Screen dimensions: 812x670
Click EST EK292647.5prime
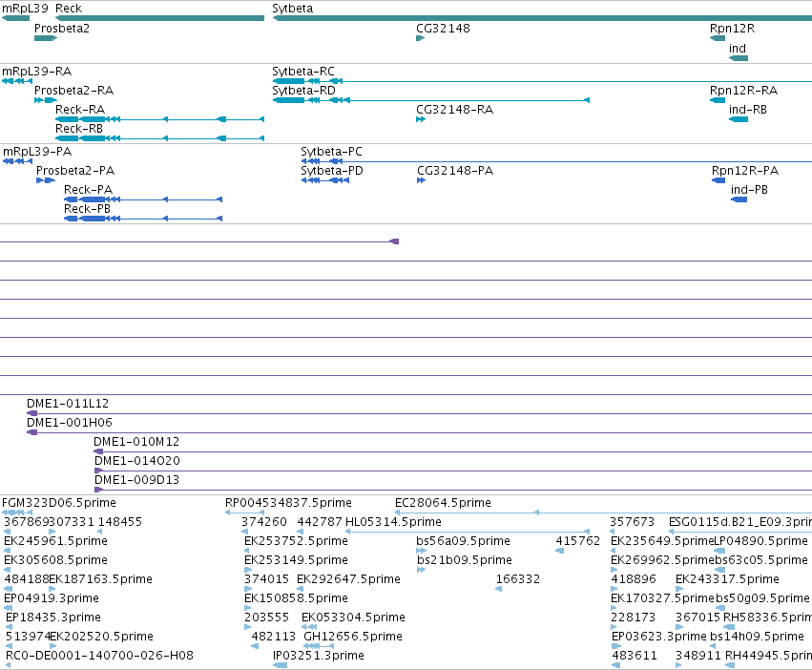click(x=348, y=579)
